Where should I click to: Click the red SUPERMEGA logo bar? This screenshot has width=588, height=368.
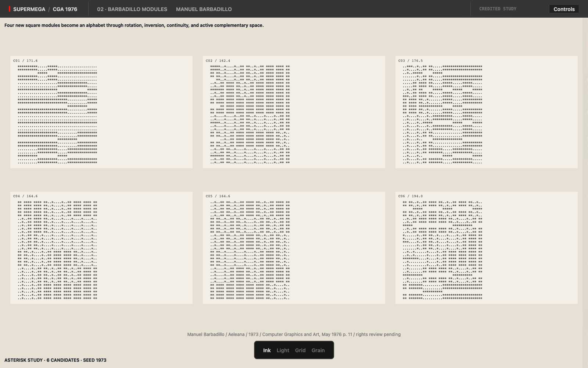[10, 9]
